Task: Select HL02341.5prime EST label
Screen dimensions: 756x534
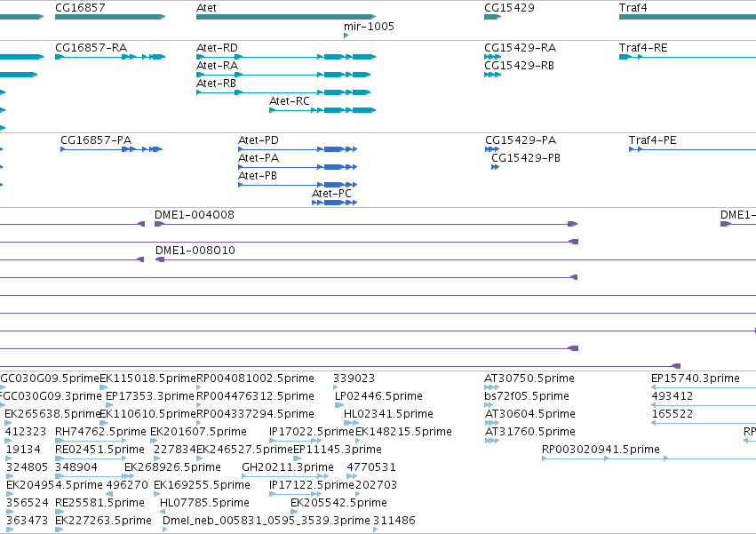Action: [x=388, y=414]
